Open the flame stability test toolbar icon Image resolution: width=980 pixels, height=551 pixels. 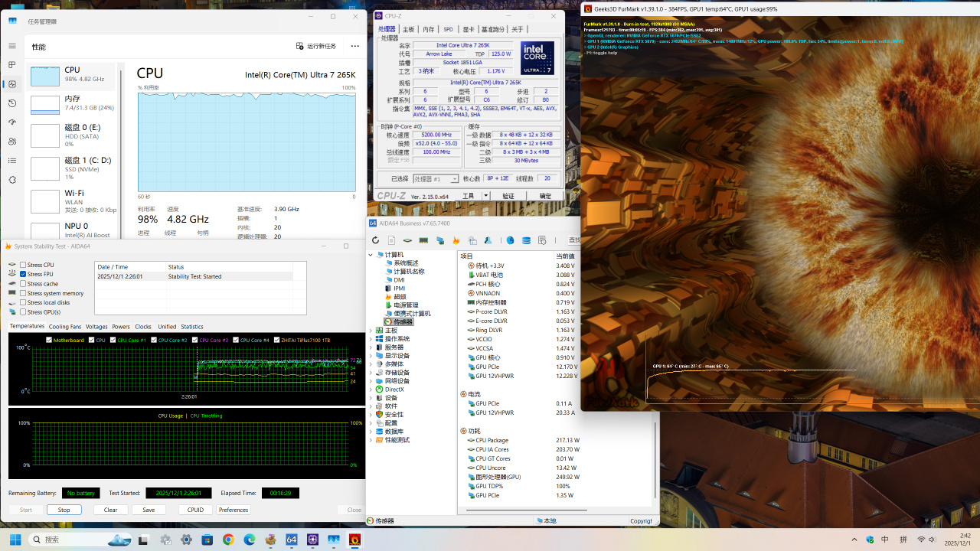point(456,240)
